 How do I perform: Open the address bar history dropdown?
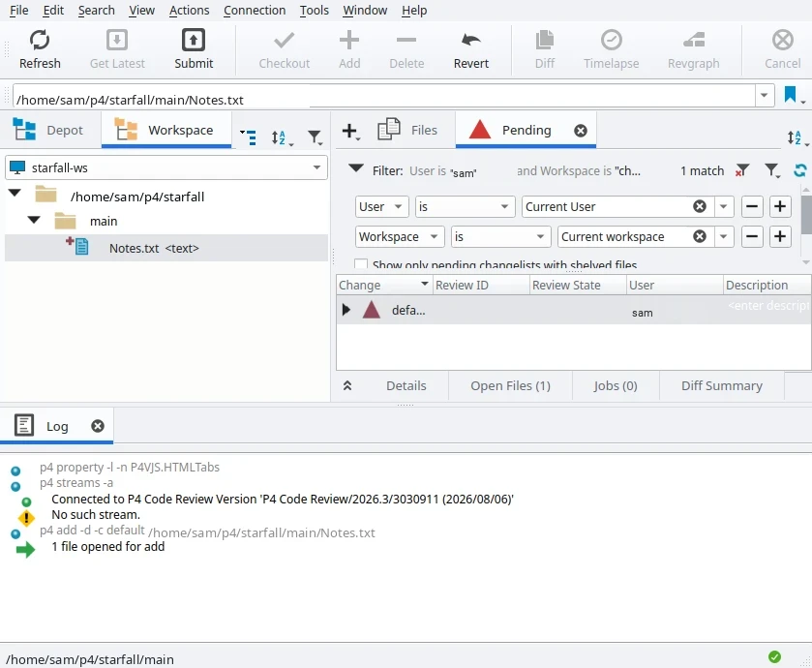[x=765, y=96]
